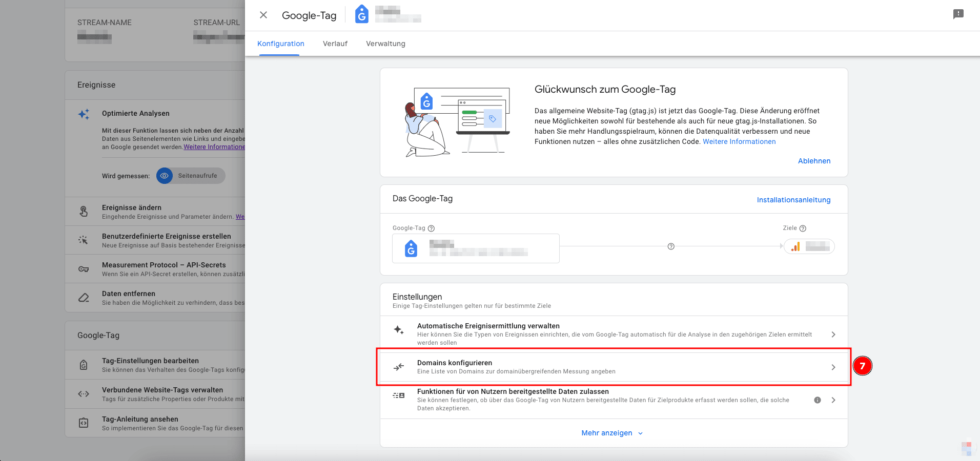Expand Mehr anzeigen settings
Screen dimensions: 980x461
(x=612, y=433)
